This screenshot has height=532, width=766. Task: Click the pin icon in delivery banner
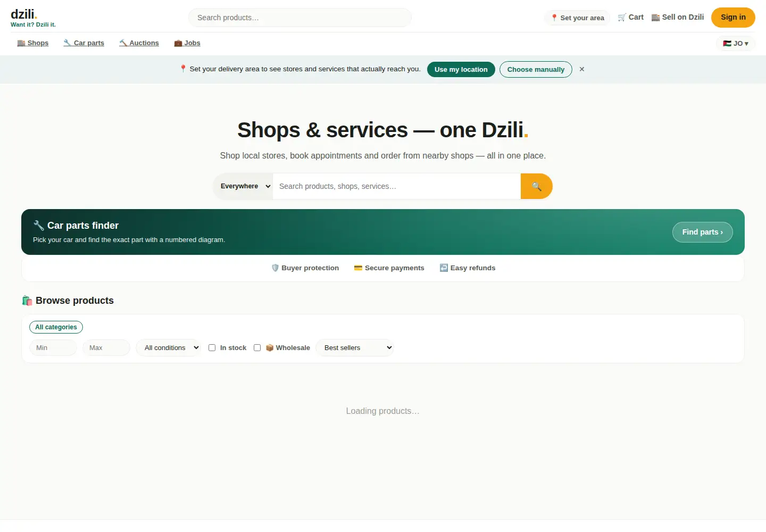pyautogui.click(x=183, y=69)
